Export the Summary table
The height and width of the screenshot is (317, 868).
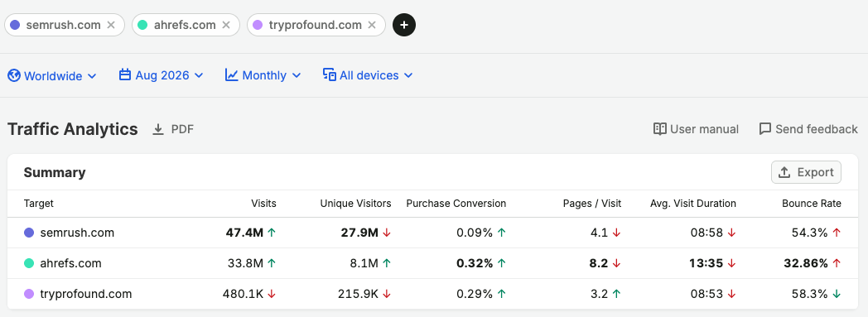click(806, 172)
